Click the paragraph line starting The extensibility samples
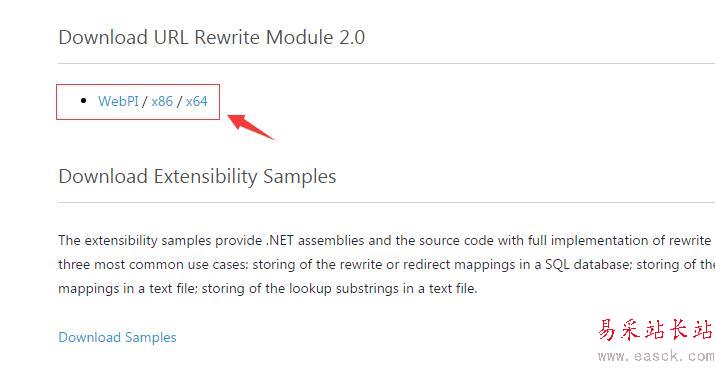 tap(384, 240)
